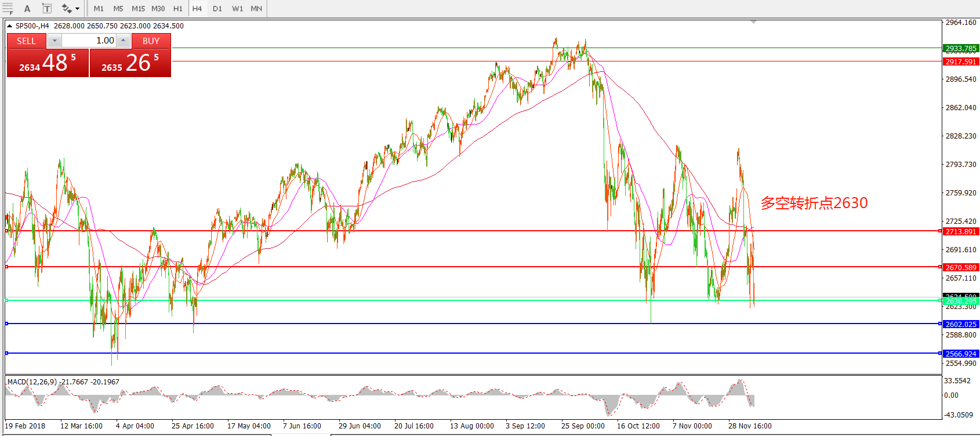The height and width of the screenshot is (436, 980).
Task: Select the Fibonacci retracement tool icon
Action: 8,8
